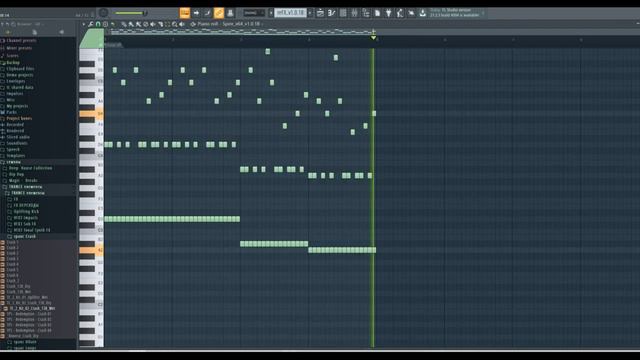Open piano roll menu arrow at toolbar start
The height and width of the screenshot is (360, 640).
coord(84,24)
